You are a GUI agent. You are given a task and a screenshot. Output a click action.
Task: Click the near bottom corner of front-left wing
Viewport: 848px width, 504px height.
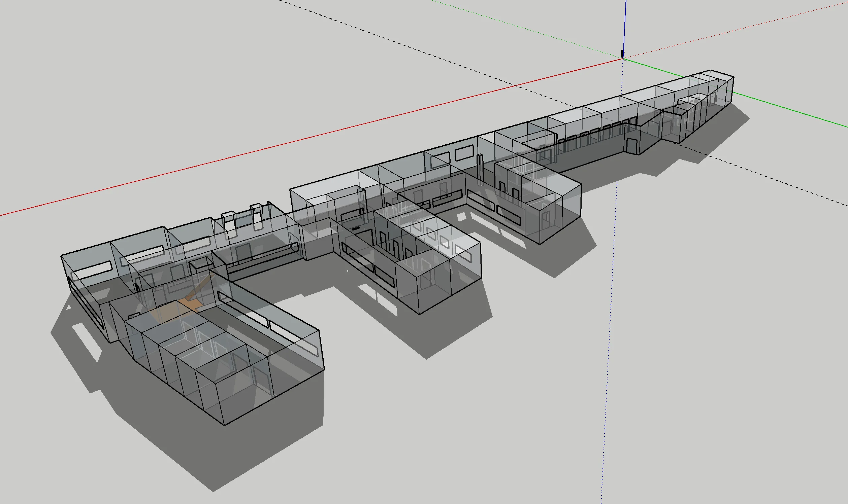tap(225, 425)
